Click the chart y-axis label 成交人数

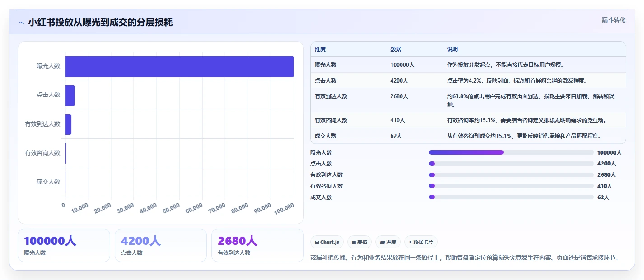point(48,182)
